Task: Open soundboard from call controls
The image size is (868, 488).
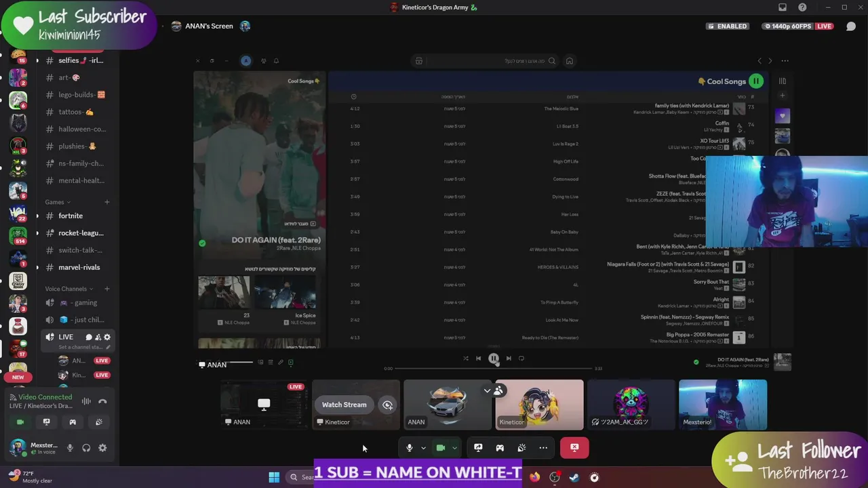Action: (521, 447)
